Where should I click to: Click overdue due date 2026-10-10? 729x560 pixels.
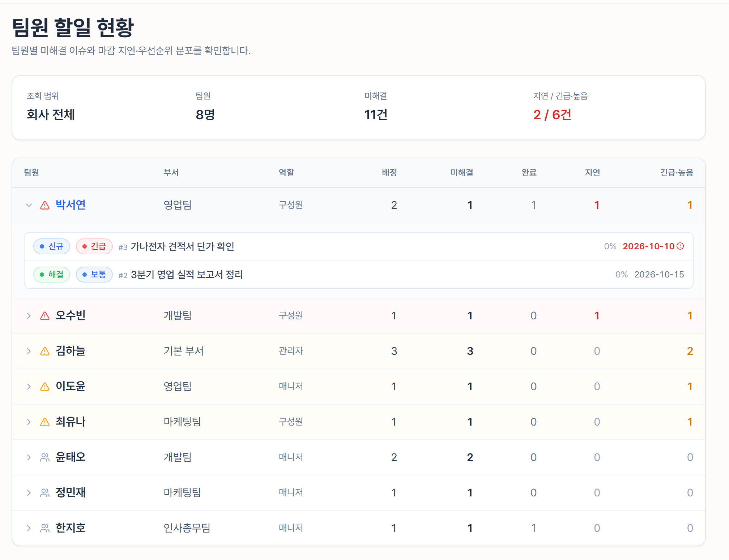[649, 246]
